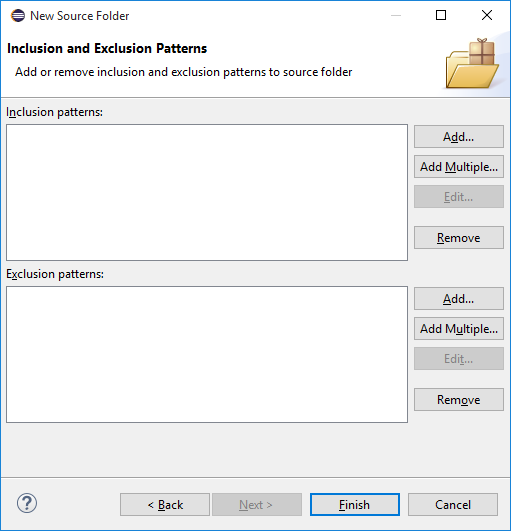Focus the Exclusion patterns list box

pyautogui.click(x=207, y=354)
